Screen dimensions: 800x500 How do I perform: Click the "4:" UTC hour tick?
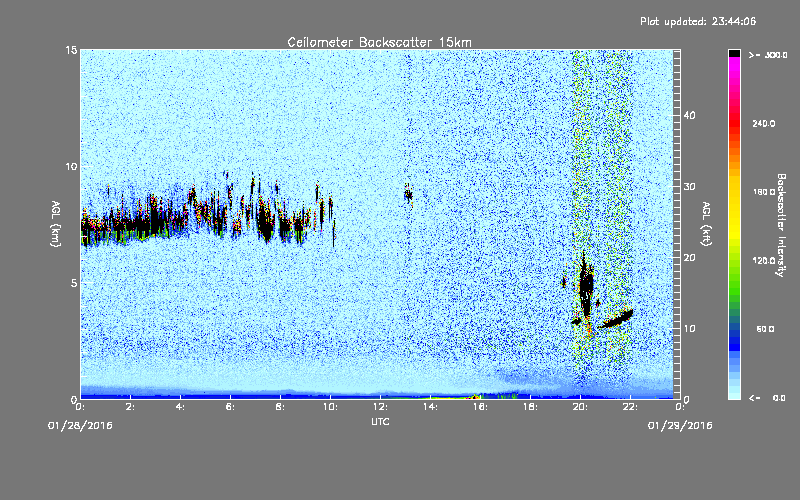click(181, 407)
